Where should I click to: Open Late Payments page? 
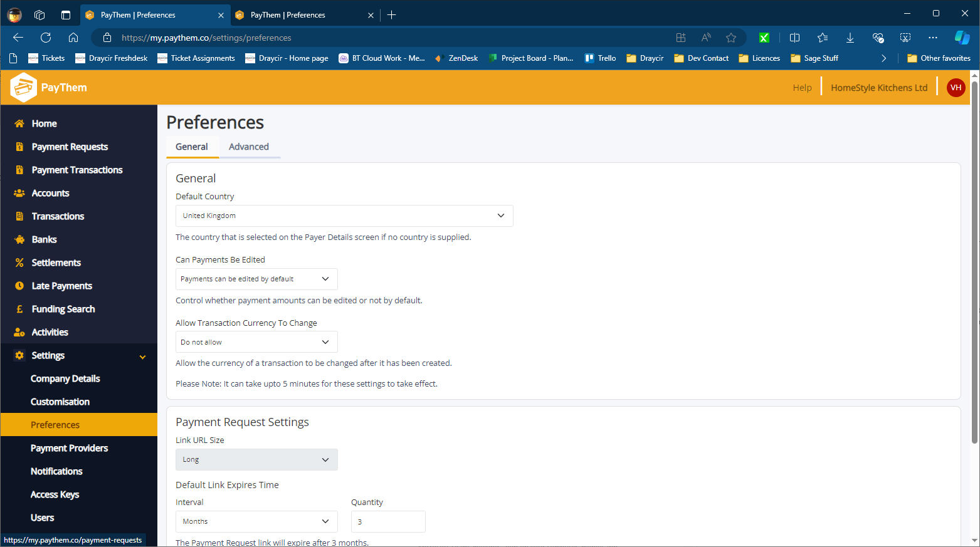(61, 286)
